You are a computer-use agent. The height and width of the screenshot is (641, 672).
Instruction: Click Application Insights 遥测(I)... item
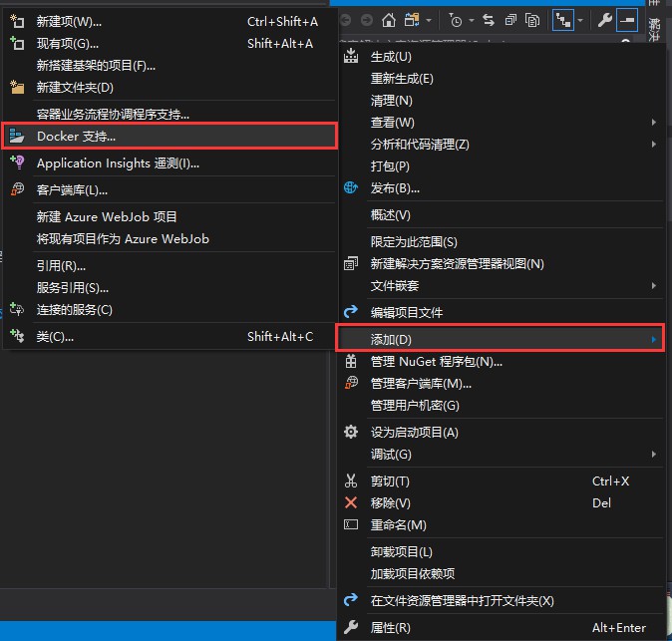(x=169, y=163)
